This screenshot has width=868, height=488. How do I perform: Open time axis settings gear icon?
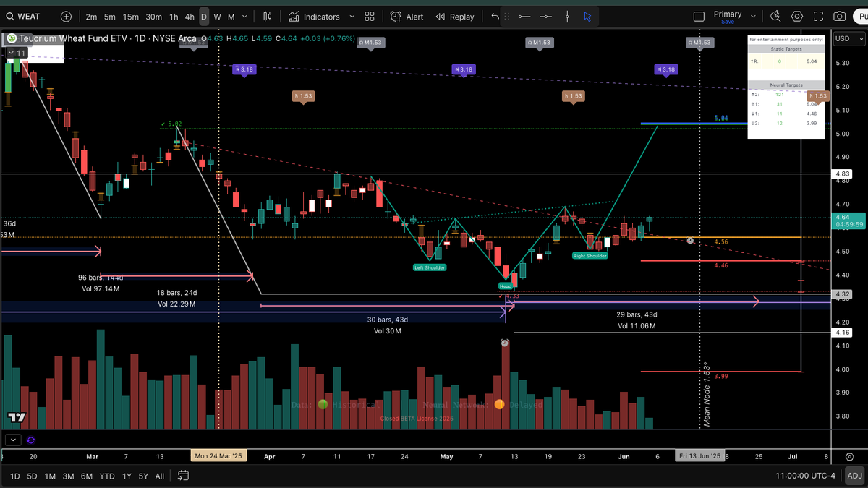click(850, 456)
